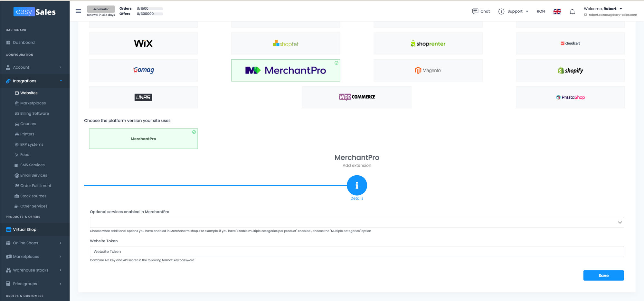644x301 pixels.
Task: Click the Dashboard grid icon
Action: [8, 43]
